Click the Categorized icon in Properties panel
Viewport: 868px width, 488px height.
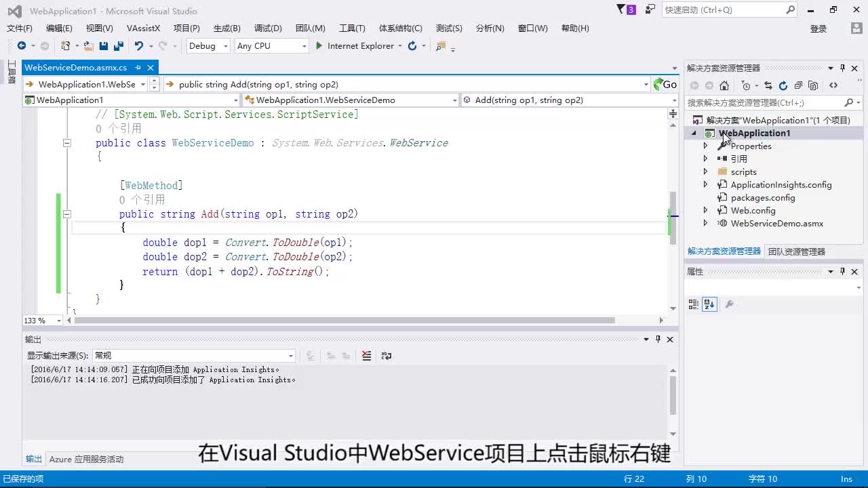(694, 304)
